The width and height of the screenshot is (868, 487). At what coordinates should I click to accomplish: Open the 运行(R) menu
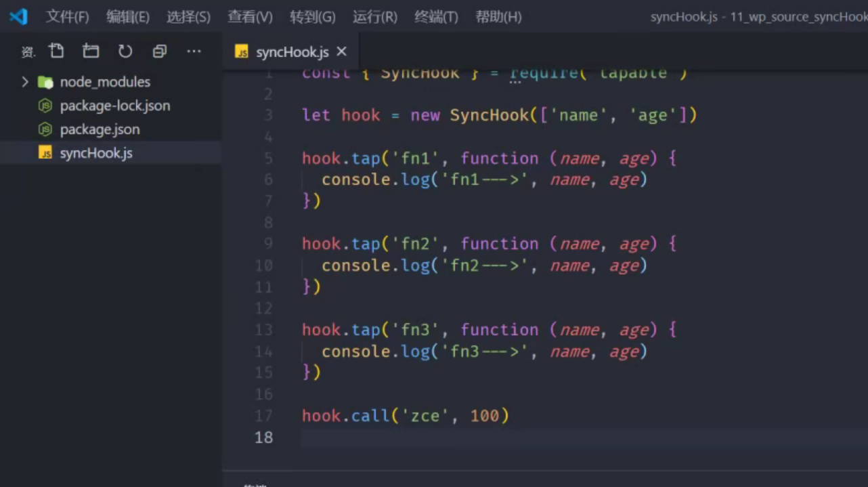coord(374,17)
